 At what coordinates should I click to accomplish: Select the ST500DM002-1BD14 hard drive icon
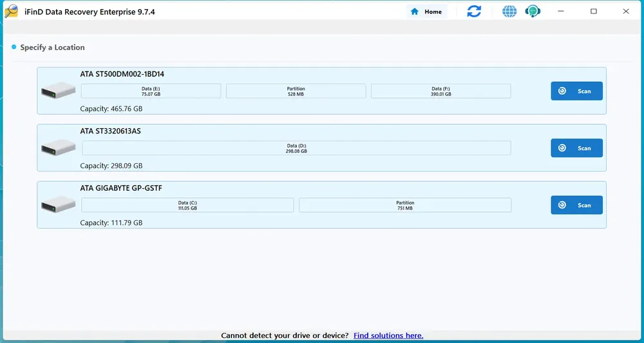[59, 90]
